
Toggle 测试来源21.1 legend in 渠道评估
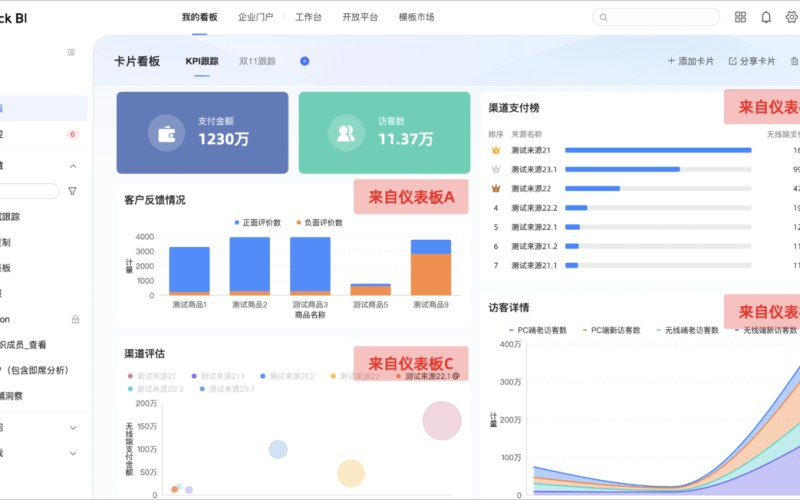[x=218, y=376]
